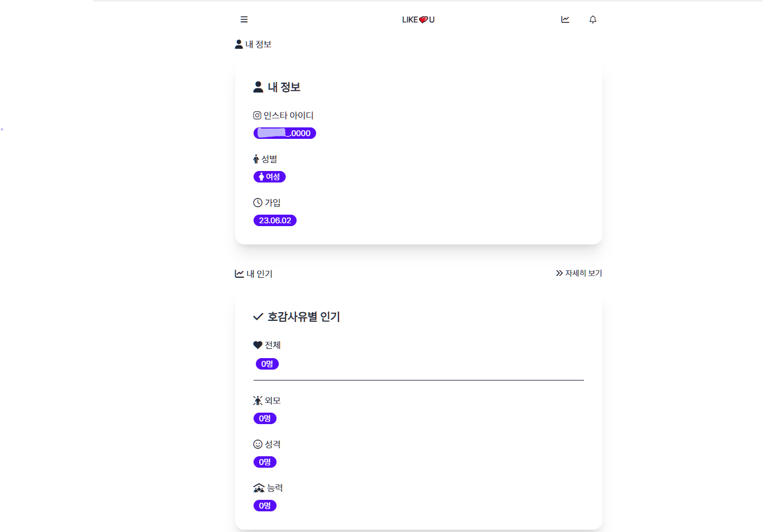Click the heart icon next to 전체
The image size is (763, 532).
[x=258, y=344]
